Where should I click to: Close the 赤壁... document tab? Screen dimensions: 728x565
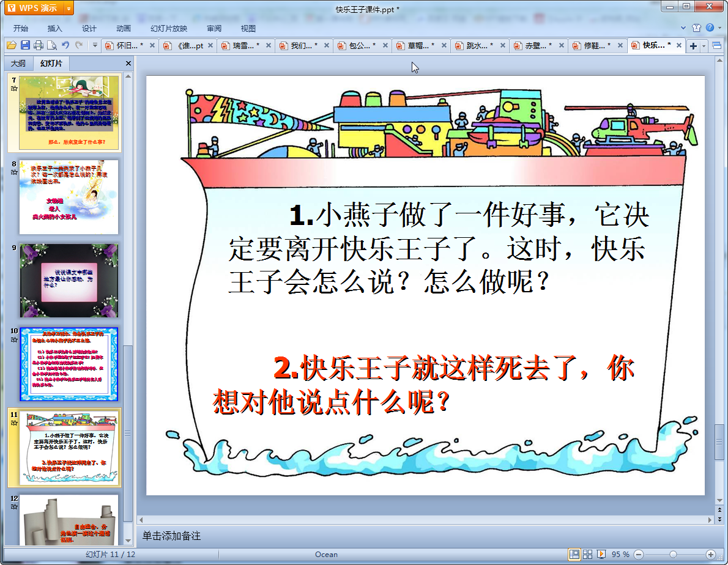pos(562,45)
